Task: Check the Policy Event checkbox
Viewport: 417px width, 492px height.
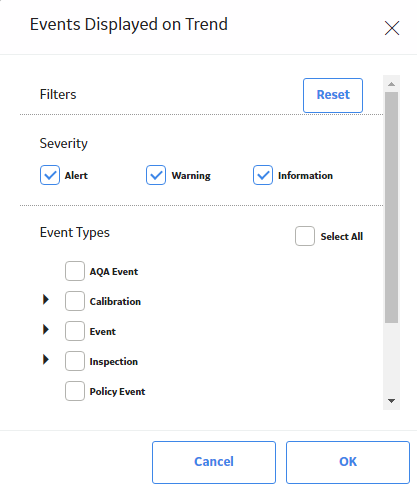Action: point(75,391)
